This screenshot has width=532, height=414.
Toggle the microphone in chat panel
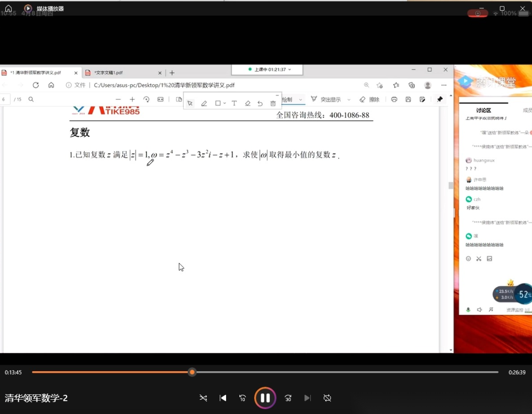(468, 310)
